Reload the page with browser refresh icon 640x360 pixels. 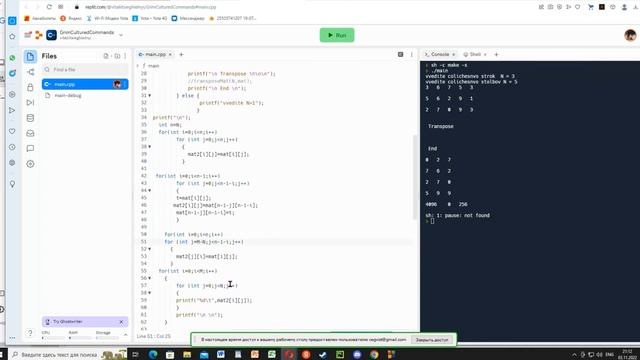tap(49, 7)
